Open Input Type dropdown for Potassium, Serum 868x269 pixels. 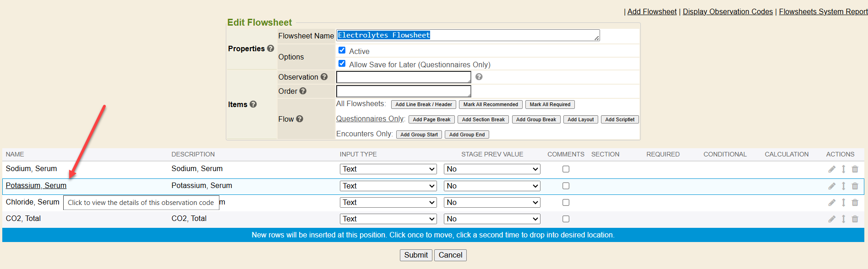(388, 186)
